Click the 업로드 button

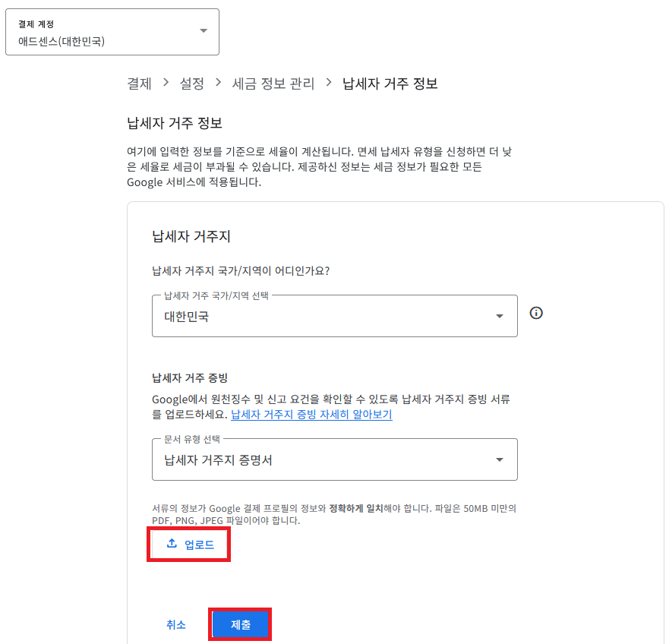pos(189,545)
